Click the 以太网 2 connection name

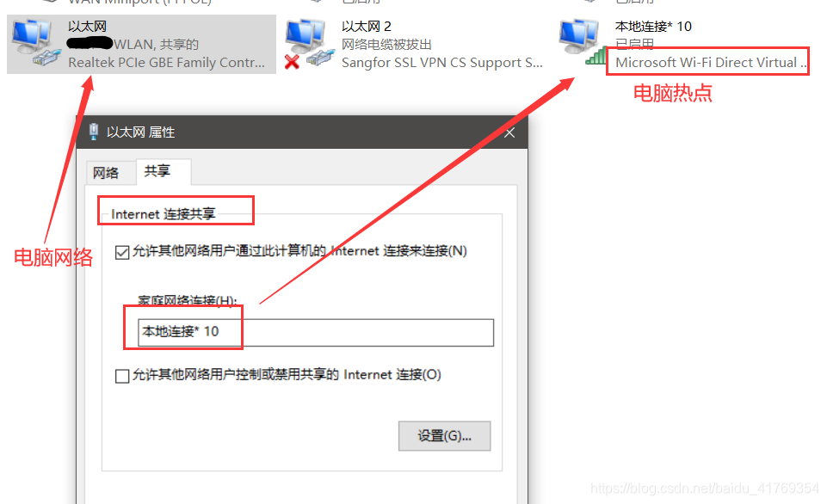366,27
